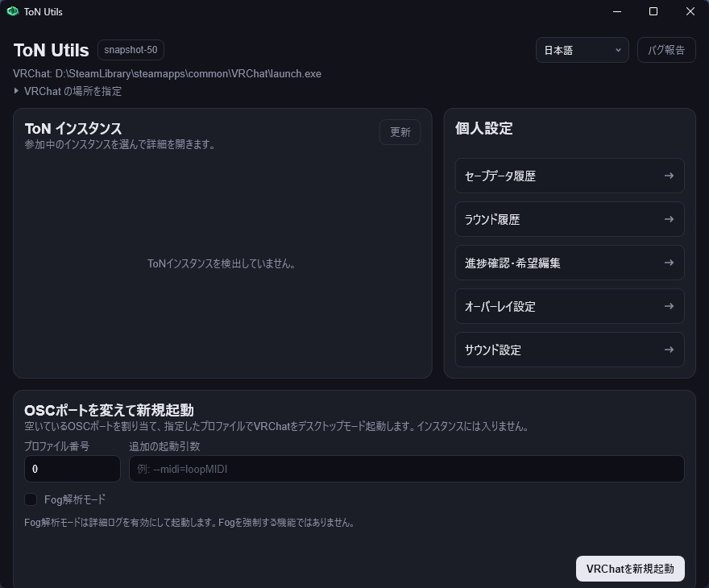This screenshot has height=588, width=709.
Task: Click the snapshot-50 version badge
Action: [x=131, y=50]
